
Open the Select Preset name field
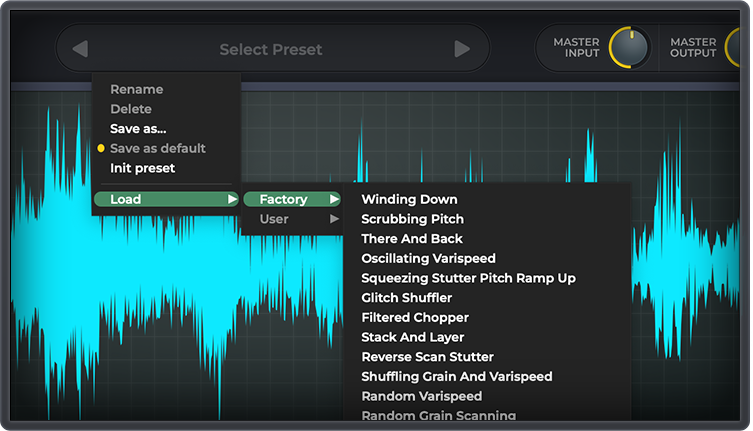271,49
